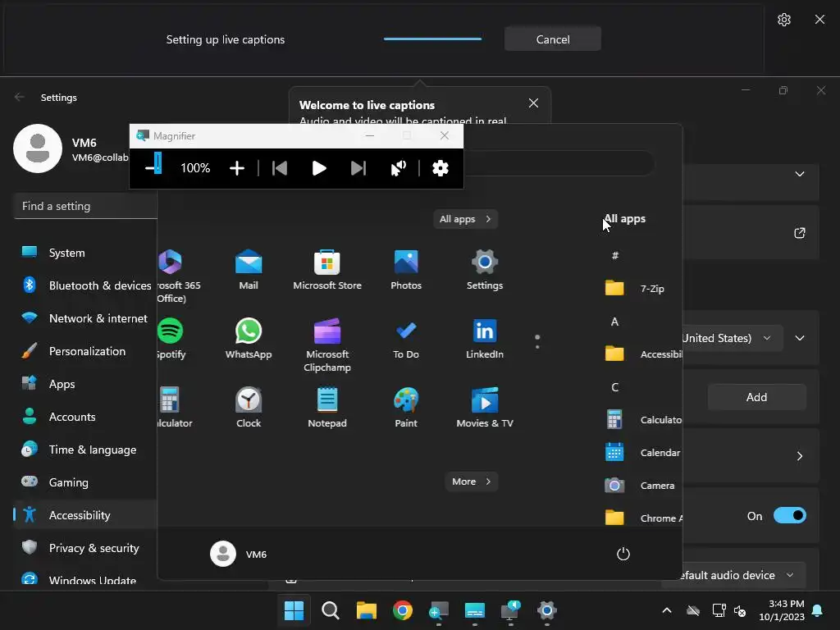This screenshot has width=840, height=630.
Task: Open the United States language dropdown
Action: click(733, 338)
